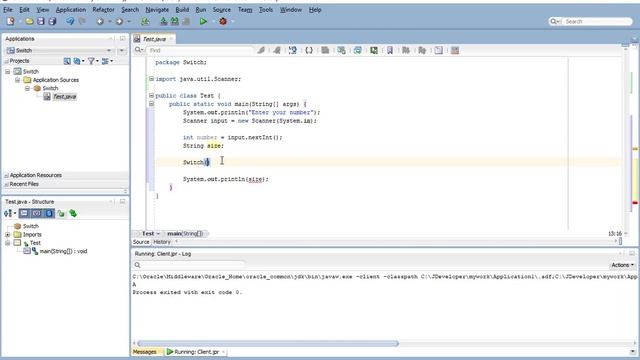Toggle Show Fields in Structure toolbar
Image resolution: width=640 pixels, height=360 pixels.
37,213
